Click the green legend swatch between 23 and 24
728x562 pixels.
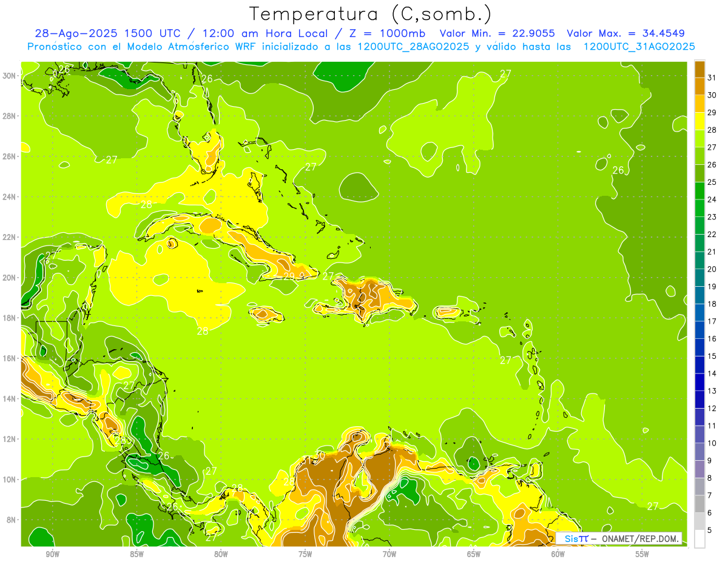699,208
